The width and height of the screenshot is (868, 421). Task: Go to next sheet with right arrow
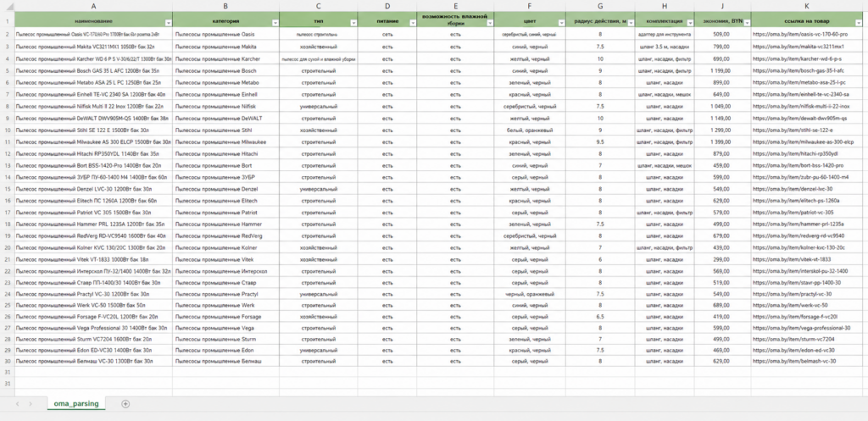[30, 404]
